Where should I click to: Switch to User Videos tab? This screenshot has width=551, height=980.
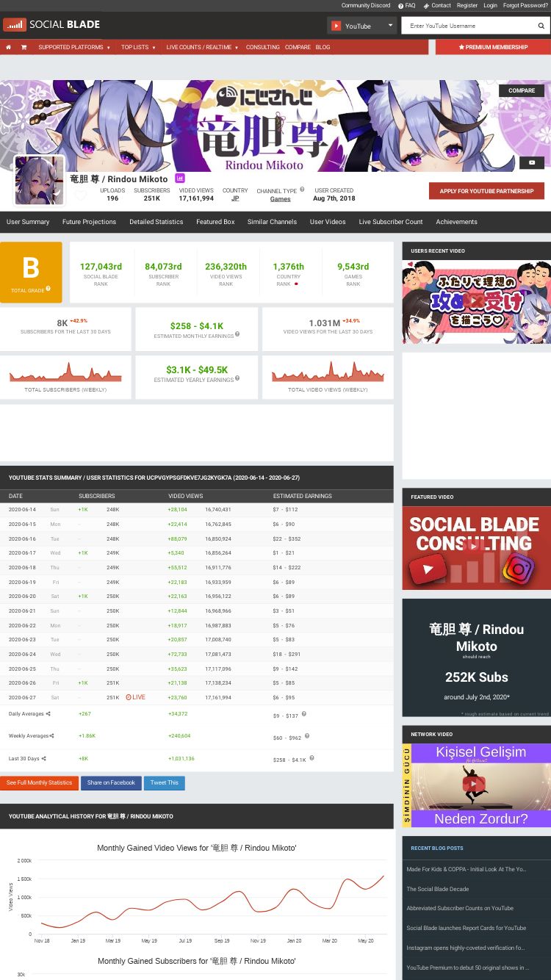[x=328, y=222]
